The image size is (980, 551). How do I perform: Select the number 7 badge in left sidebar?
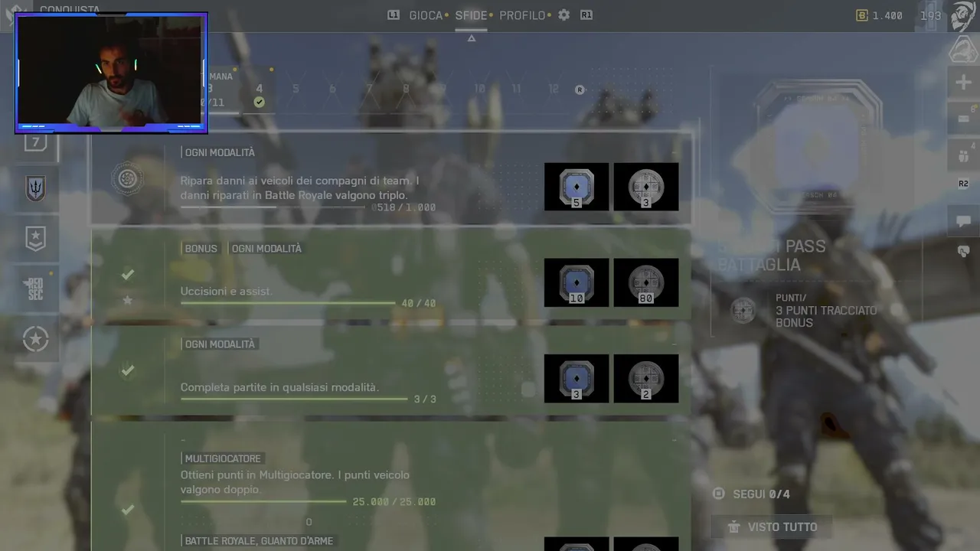coord(35,143)
